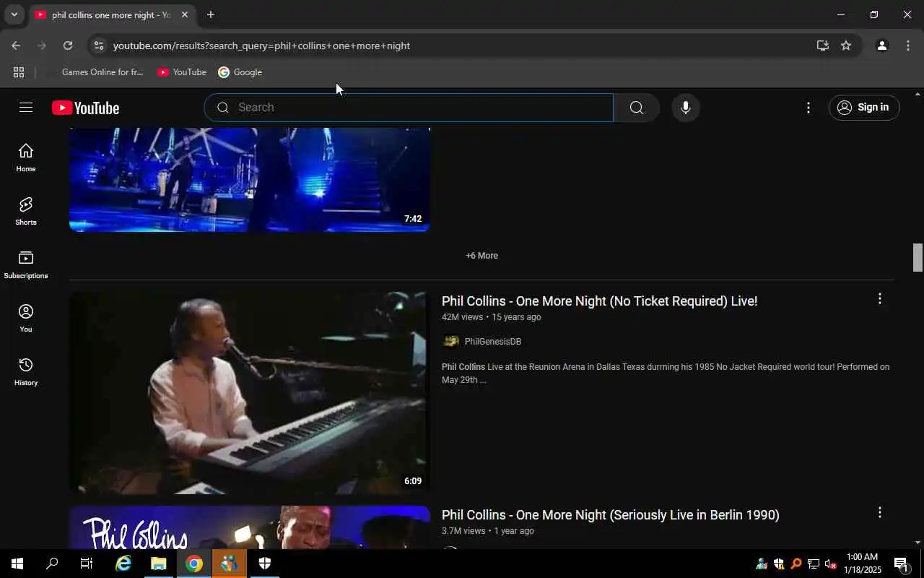Open YouTube settings three-dot menu
This screenshot has width=924, height=578.
(808, 108)
